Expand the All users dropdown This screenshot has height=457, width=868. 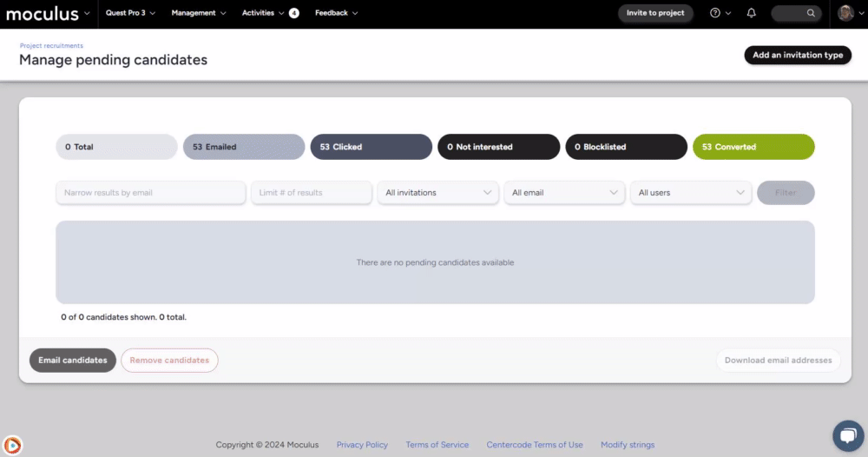(x=691, y=193)
